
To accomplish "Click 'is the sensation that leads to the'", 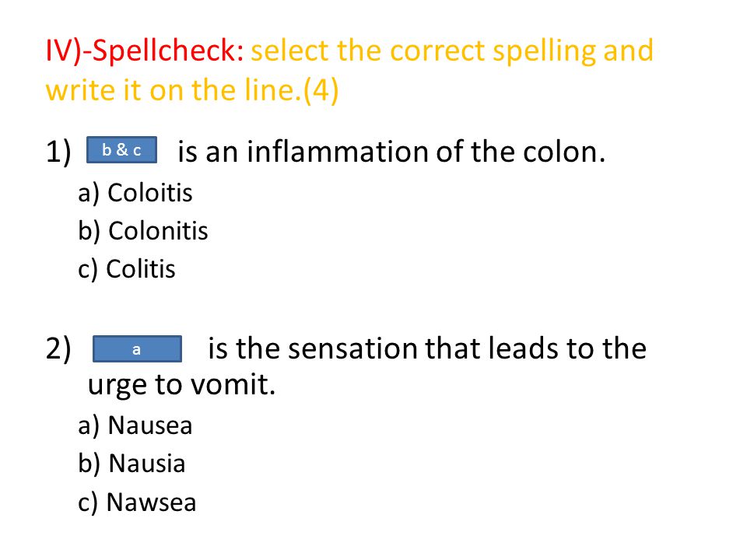I will (x=427, y=348).
